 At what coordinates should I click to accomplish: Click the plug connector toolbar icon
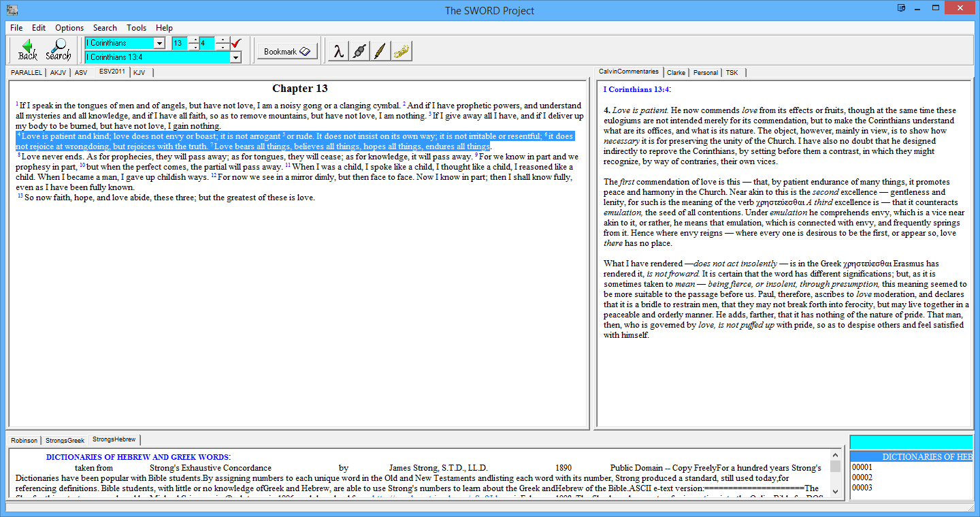pyautogui.click(x=359, y=51)
